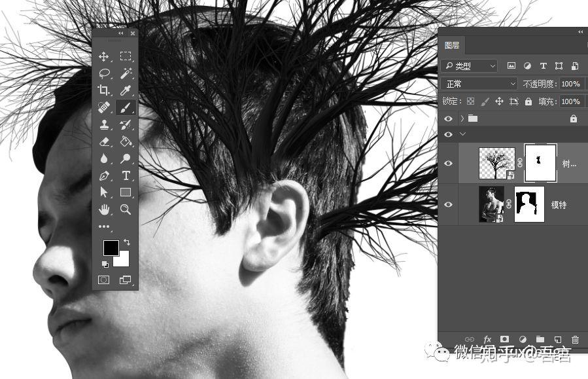Select the Zoom tool in toolbox
Screen dimensions: 588x379
tap(126, 209)
